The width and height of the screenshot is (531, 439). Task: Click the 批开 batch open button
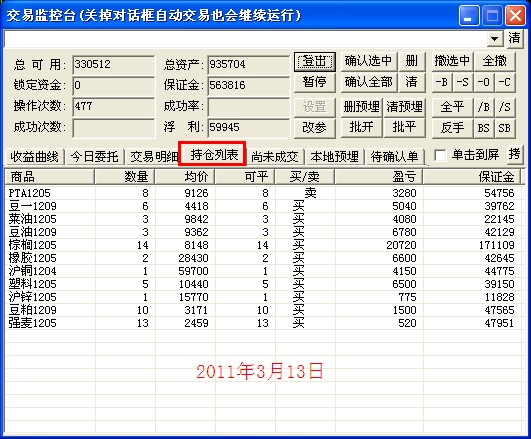coord(361,128)
